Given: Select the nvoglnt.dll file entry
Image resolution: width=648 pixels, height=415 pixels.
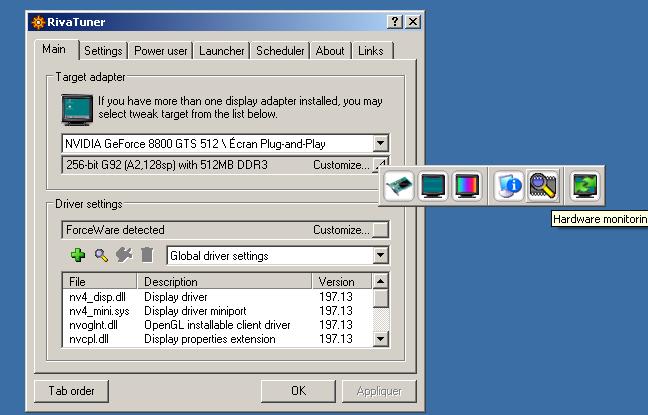Looking at the screenshot, I should [x=93, y=325].
